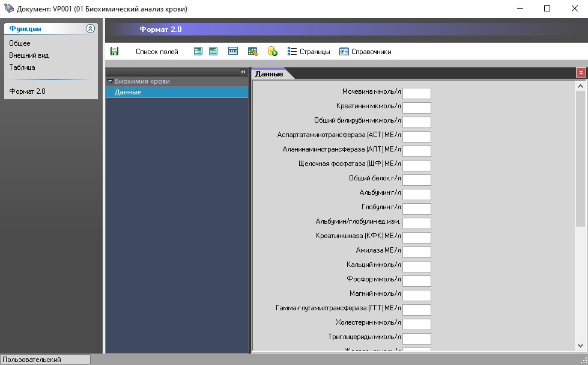Click the right-align fields toolbar icon
This screenshot has width=588, height=365.
tap(198, 52)
